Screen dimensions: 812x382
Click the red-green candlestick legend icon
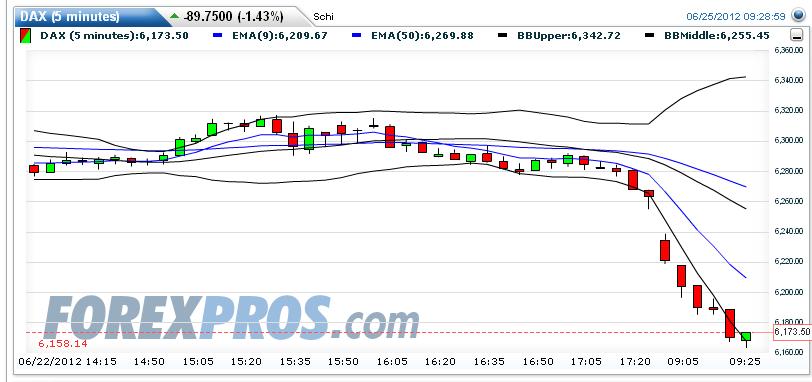coord(24,36)
